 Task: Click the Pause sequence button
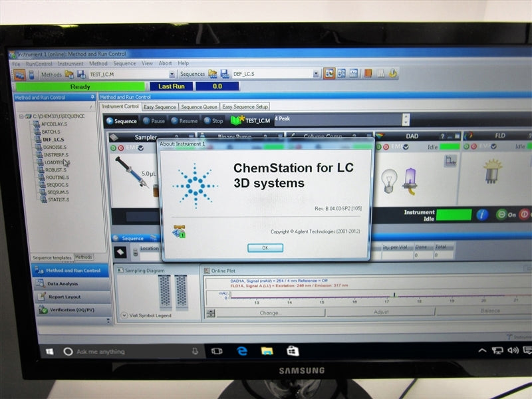[x=154, y=121]
